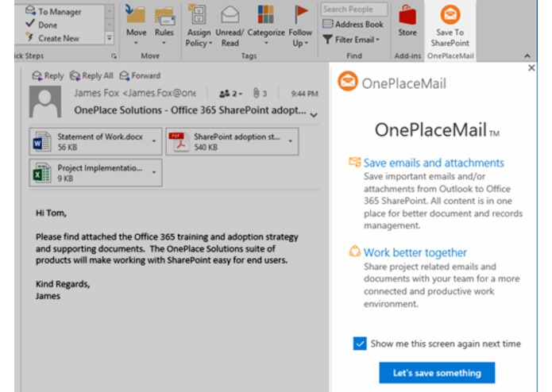552x392 pixels.
Task: Click the Let's save something button
Action: pos(437,373)
